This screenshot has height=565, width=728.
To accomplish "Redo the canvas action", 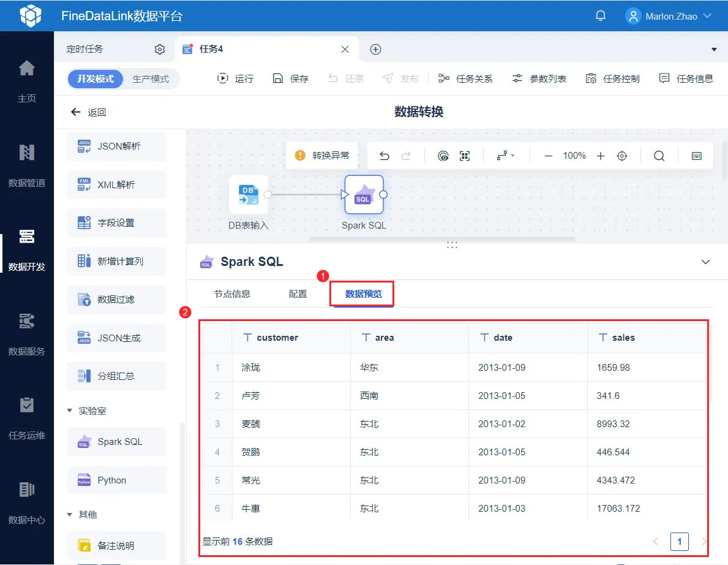I will click(x=406, y=156).
